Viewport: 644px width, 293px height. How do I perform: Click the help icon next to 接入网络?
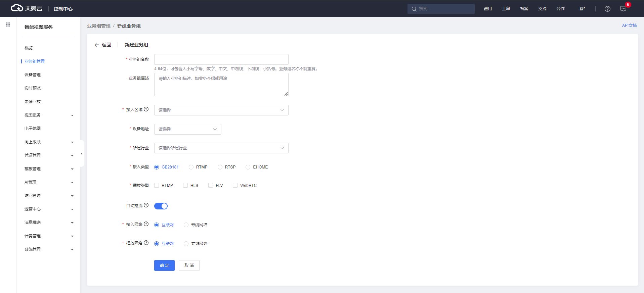click(146, 224)
